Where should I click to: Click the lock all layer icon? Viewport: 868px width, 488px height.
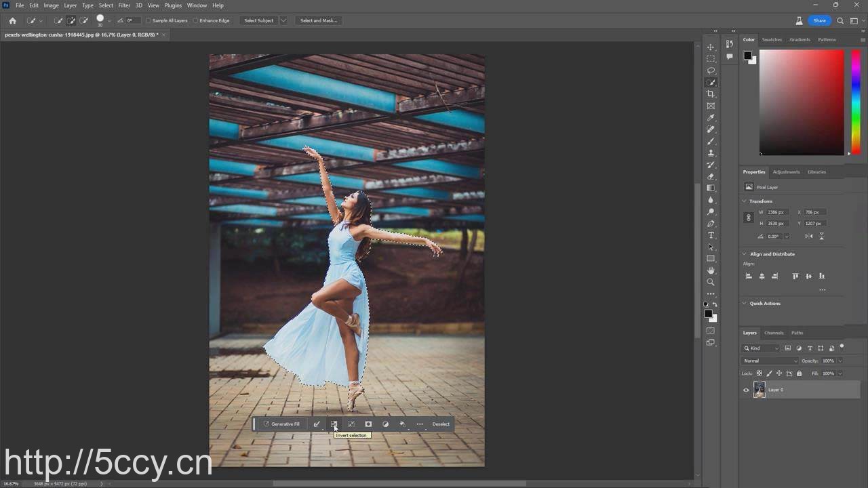click(x=799, y=373)
